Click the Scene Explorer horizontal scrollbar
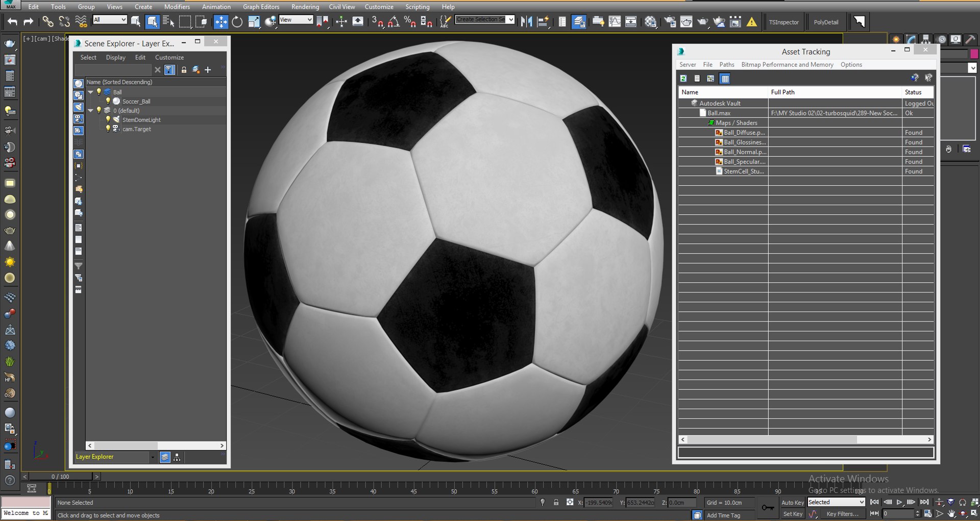Image resolution: width=980 pixels, height=521 pixels. (156, 445)
